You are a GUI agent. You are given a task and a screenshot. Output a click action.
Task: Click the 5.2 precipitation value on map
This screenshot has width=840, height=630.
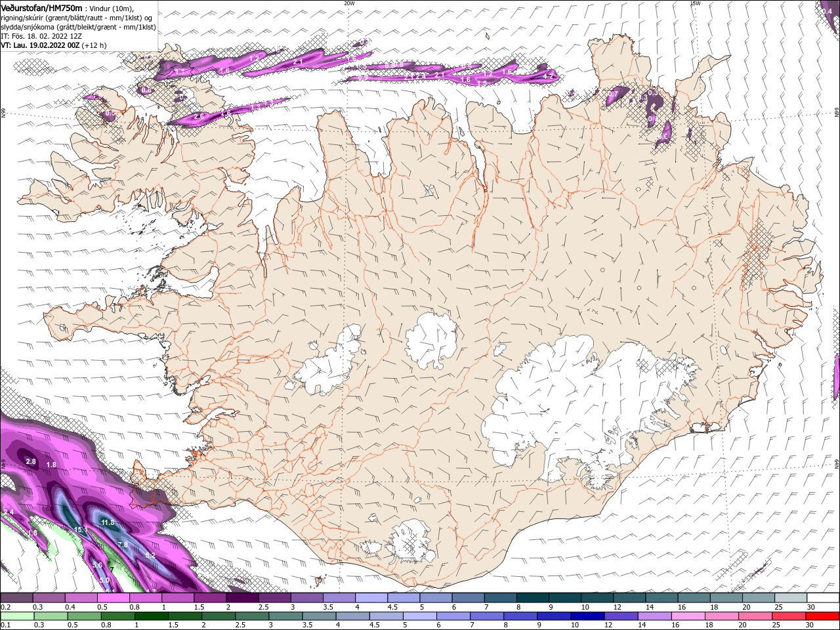[x=150, y=556]
